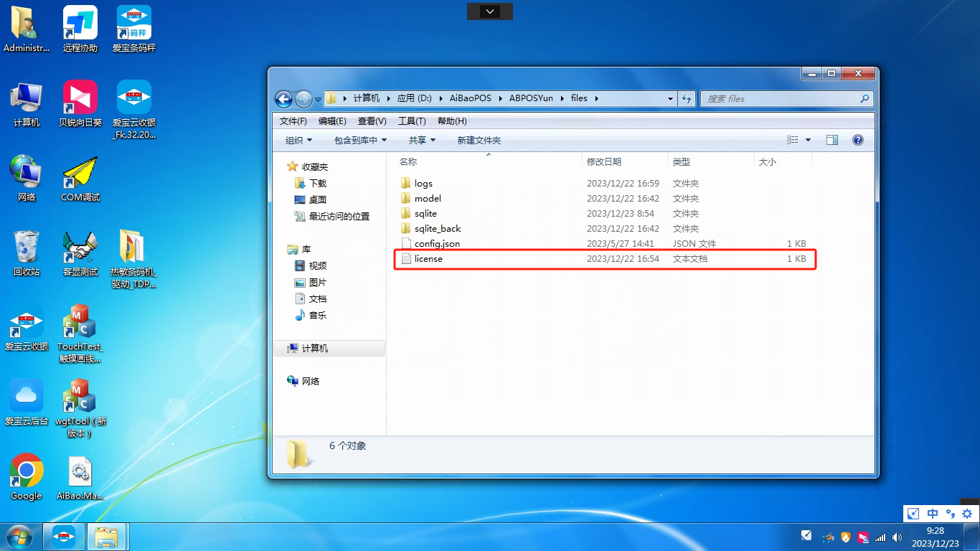Open the address bar history dropdown
This screenshot has width=980, height=551.
[670, 98]
